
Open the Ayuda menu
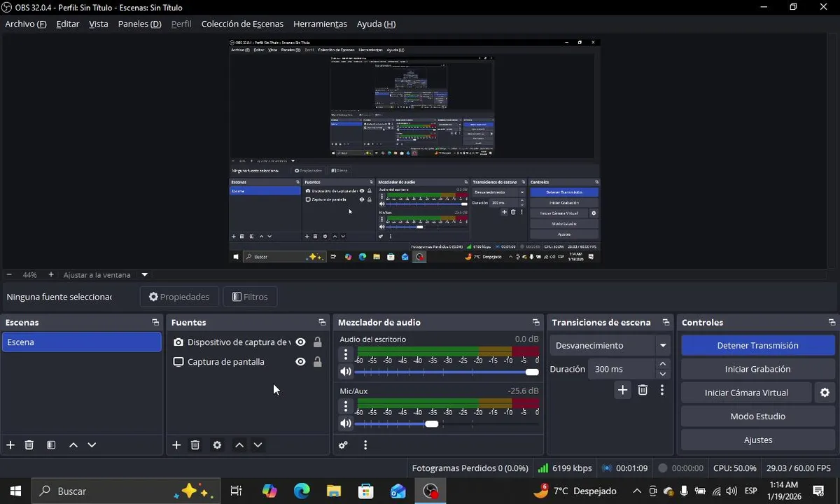(376, 24)
